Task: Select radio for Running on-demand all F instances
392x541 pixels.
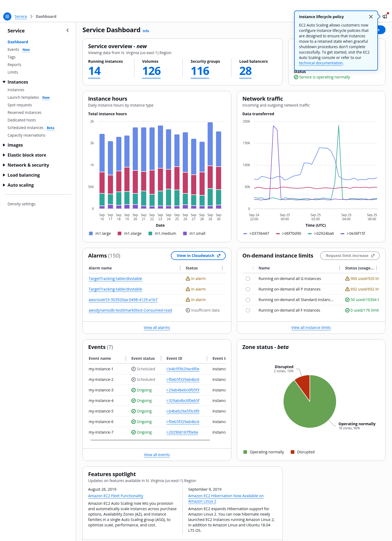Action: (x=248, y=310)
